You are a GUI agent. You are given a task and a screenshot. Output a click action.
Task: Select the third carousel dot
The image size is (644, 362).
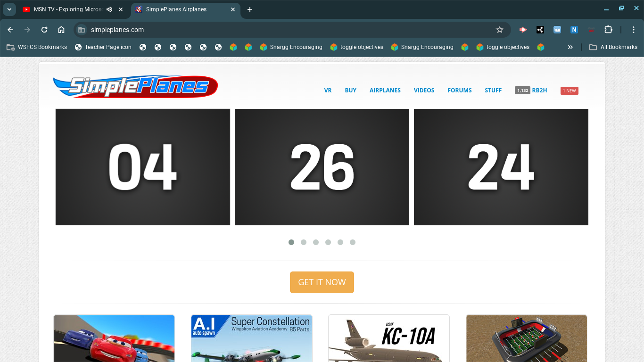coord(316,242)
